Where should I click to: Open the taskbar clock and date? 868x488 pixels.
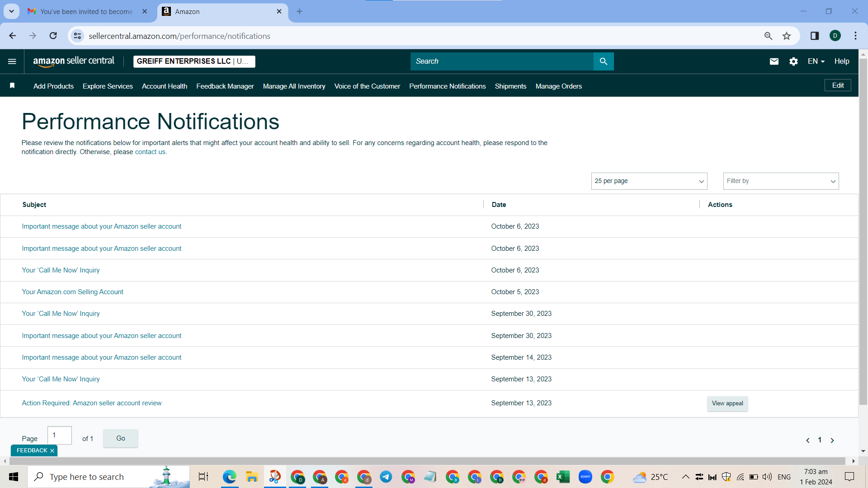(x=816, y=477)
